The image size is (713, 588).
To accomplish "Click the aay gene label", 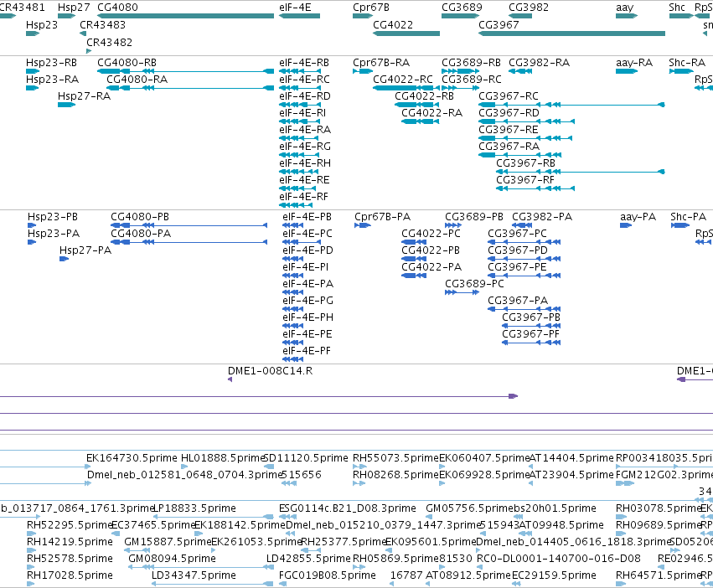I will 624,8.
